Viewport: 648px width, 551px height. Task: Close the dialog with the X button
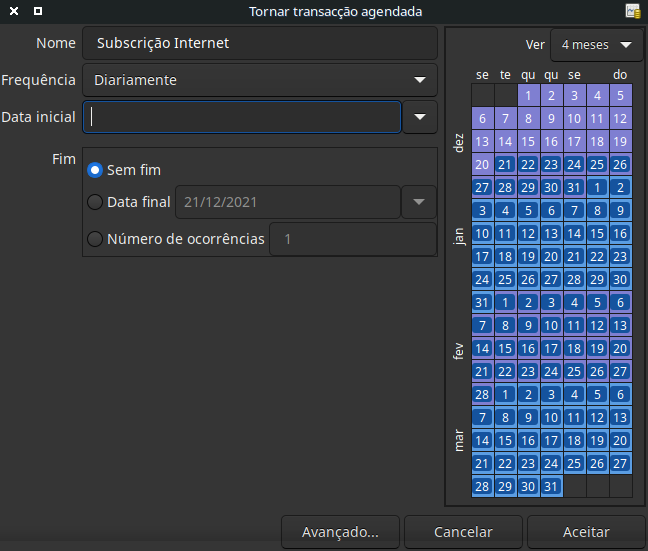[12, 12]
